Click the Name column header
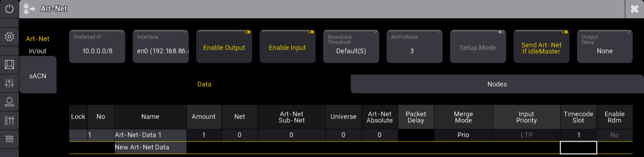The height and width of the screenshot is (157, 644). pos(151,117)
